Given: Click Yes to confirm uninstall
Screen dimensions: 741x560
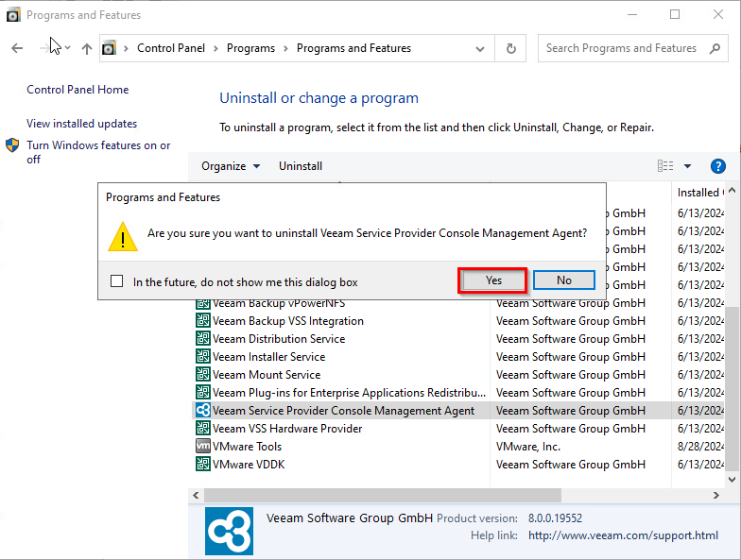Looking at the screenshot, I should coord(492,280).
